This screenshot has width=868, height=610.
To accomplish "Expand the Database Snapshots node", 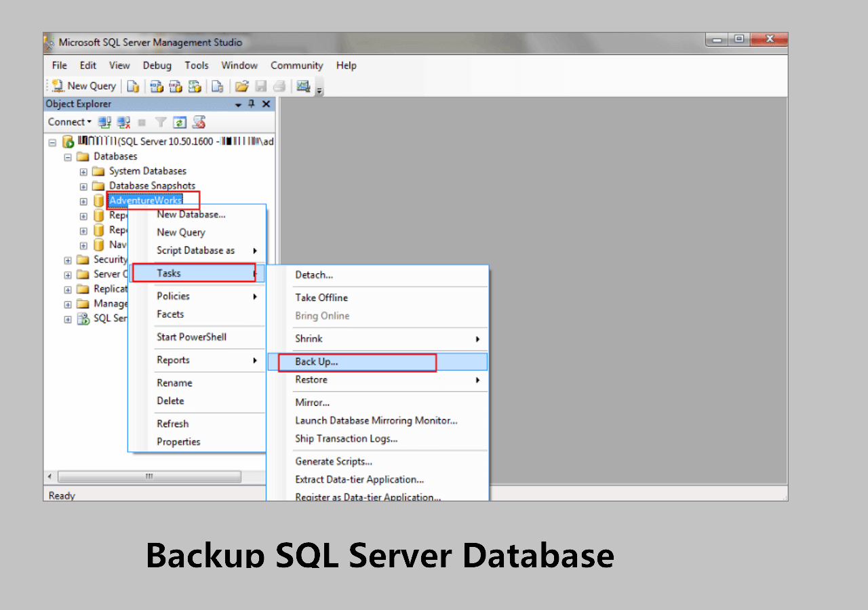I will [x=83, y=186].
